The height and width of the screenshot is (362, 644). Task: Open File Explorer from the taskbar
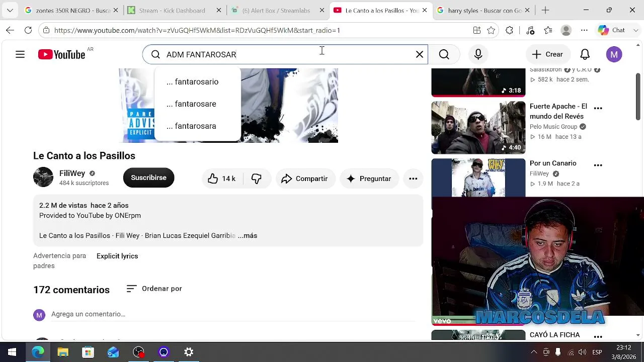coord(63,352)
